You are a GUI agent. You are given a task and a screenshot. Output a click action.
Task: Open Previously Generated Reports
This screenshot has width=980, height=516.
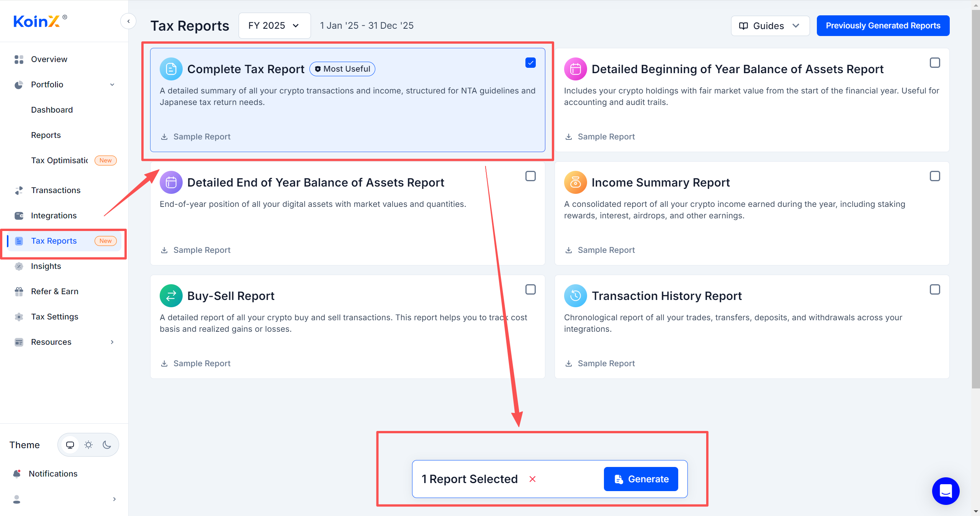(883, 26)
